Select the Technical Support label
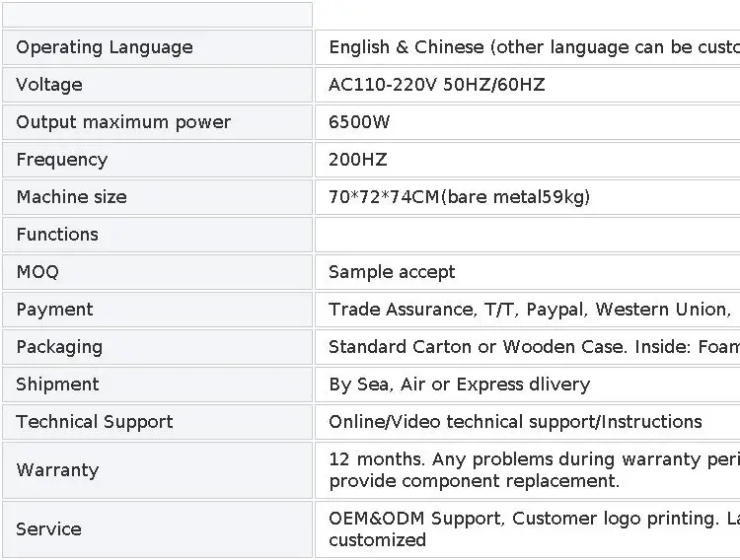This screenshot has height=560, width=740. click(95, 422)
